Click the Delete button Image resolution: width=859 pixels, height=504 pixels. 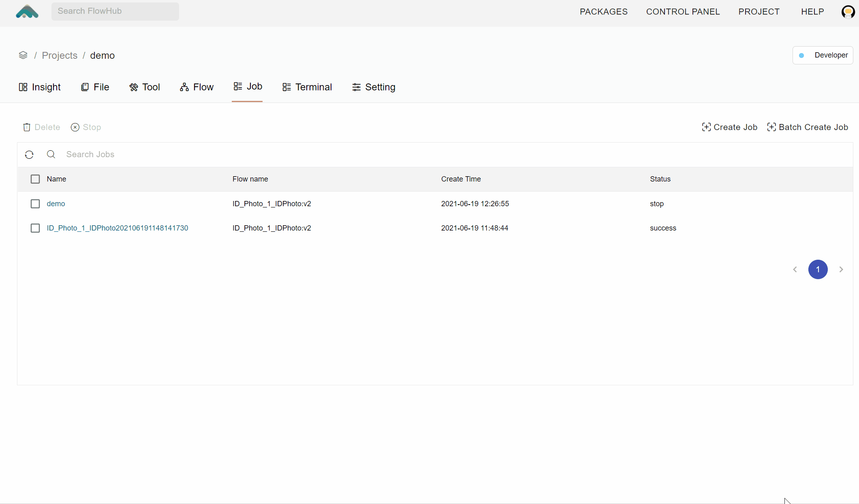(42, 127)
